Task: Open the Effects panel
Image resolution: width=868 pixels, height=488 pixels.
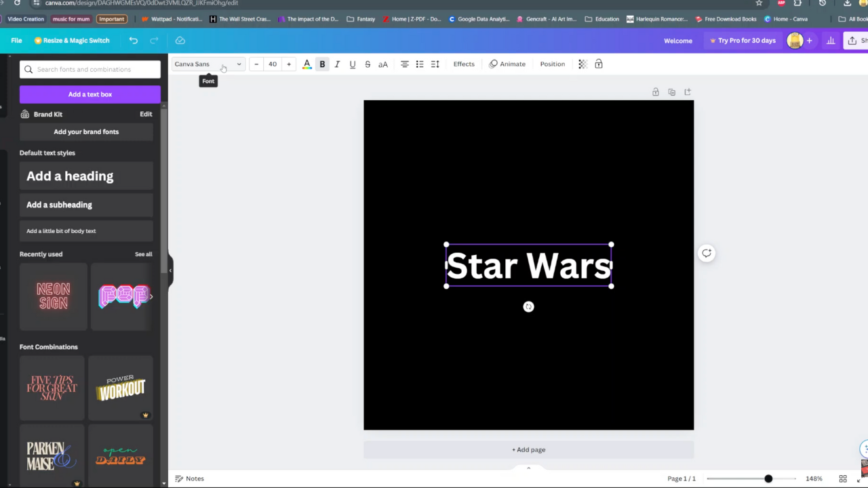Action: point(464,64)
